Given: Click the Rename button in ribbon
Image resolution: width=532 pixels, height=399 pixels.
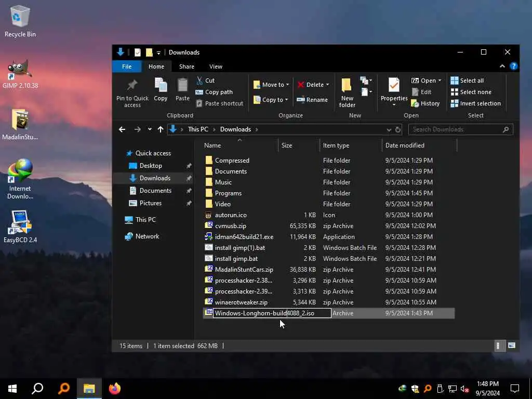Looking at the screenshot, I should 312,99.
